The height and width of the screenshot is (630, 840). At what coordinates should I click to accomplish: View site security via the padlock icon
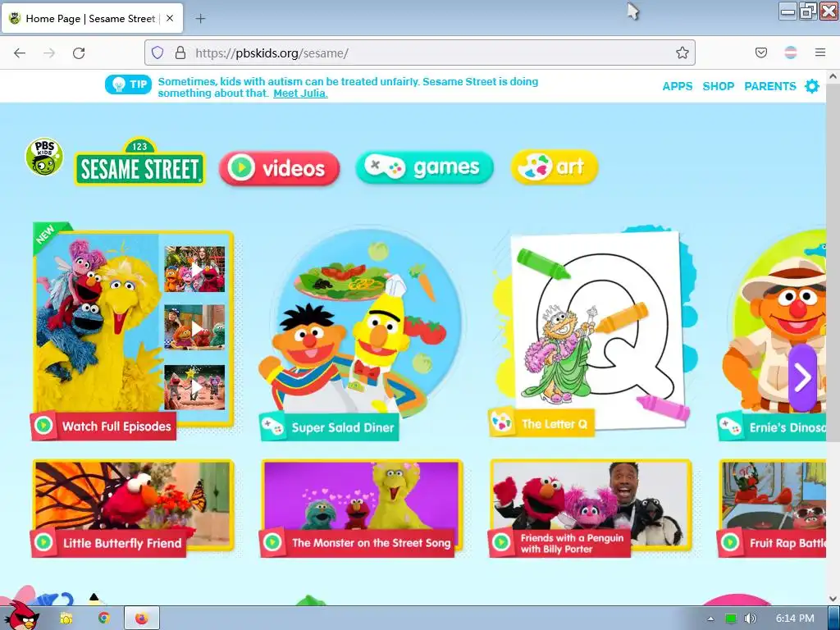click(180, 52)
